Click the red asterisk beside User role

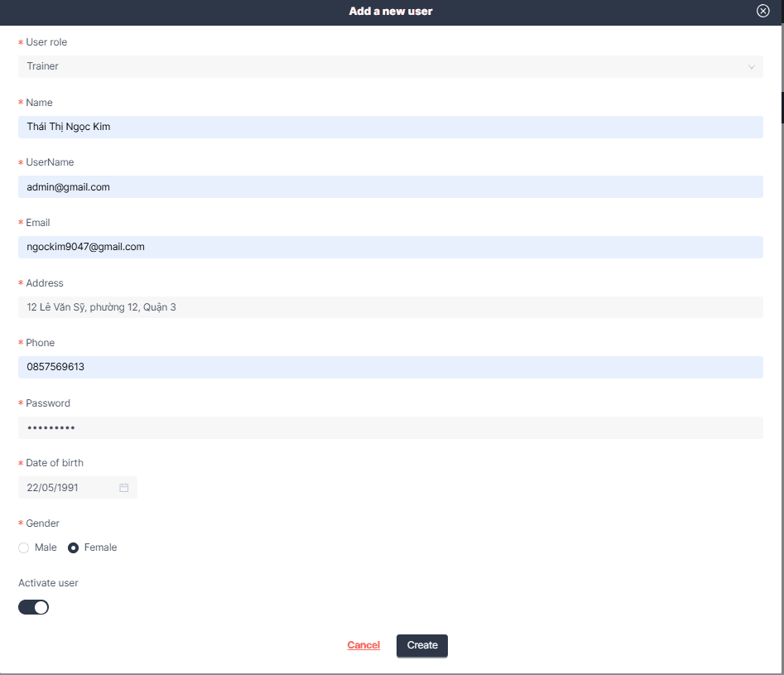(x=20, y=42)
